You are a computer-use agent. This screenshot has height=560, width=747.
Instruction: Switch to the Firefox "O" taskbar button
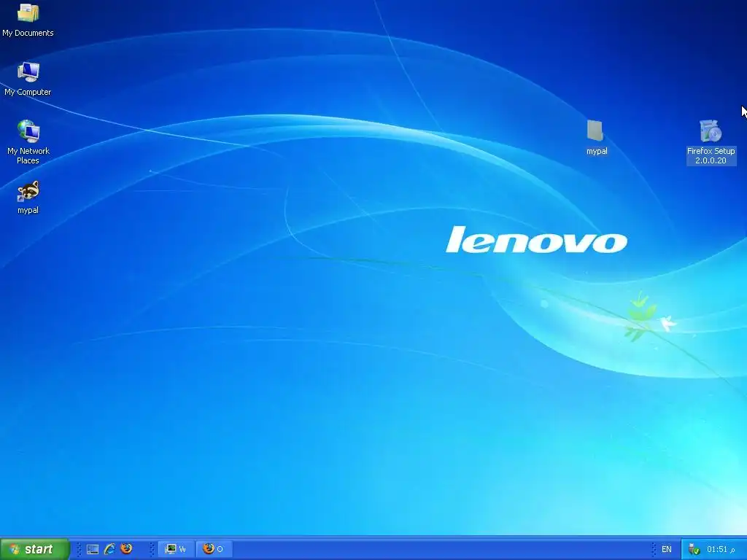(214, 549)
